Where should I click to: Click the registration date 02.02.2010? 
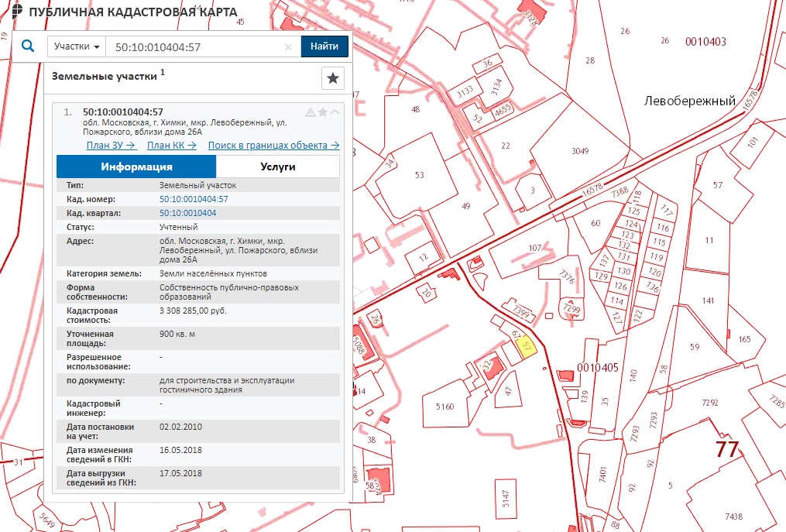click(x=180, y=427)
